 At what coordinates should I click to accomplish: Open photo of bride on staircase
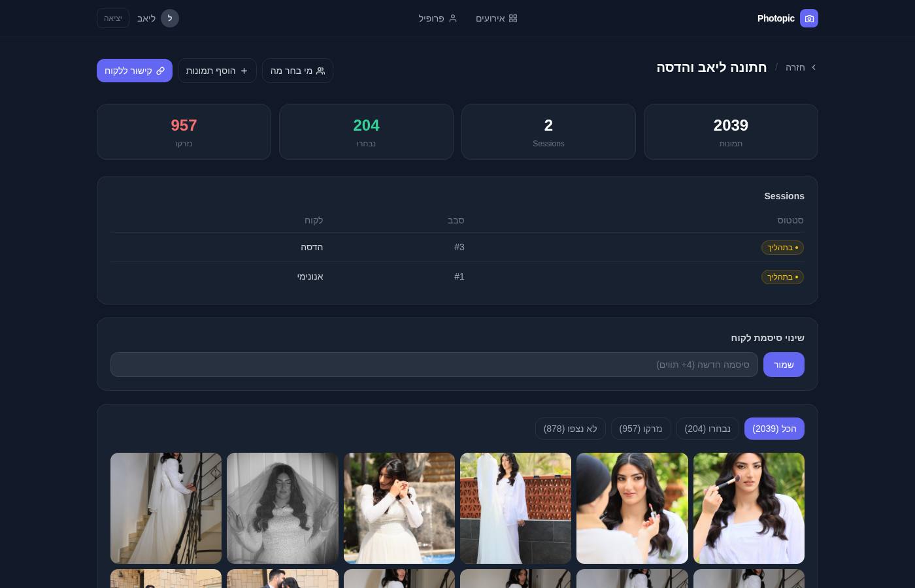166,508
